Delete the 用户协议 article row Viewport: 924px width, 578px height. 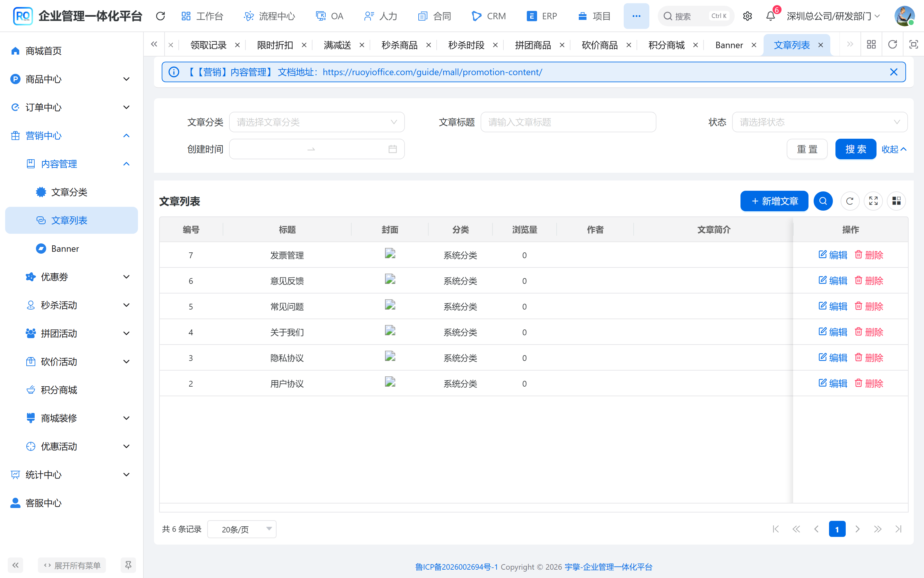point(869,383)
